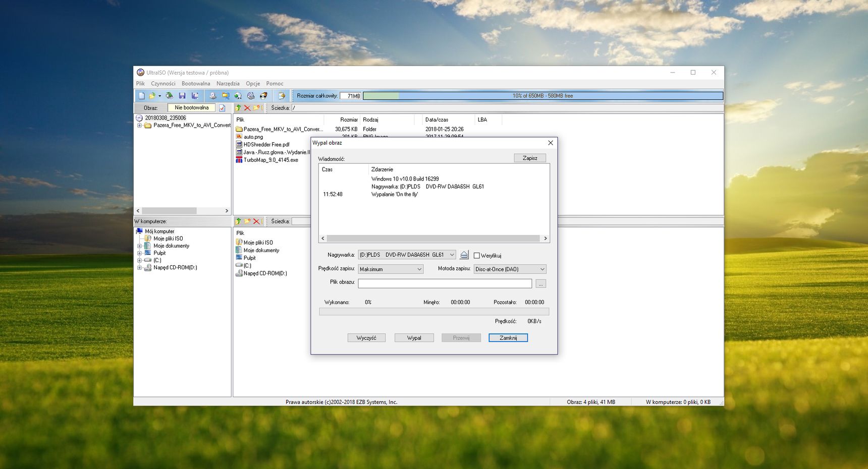This screenshot has width=868, height=469.
Task: Click the disc capacity bar showing 10% of 650MB
Action: pos(543,96)
